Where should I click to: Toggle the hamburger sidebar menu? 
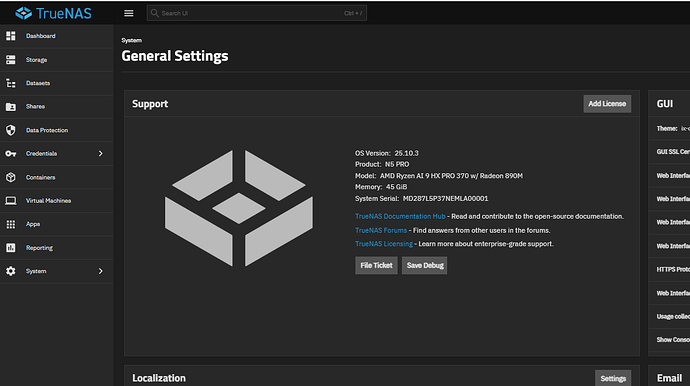[128, 13]
